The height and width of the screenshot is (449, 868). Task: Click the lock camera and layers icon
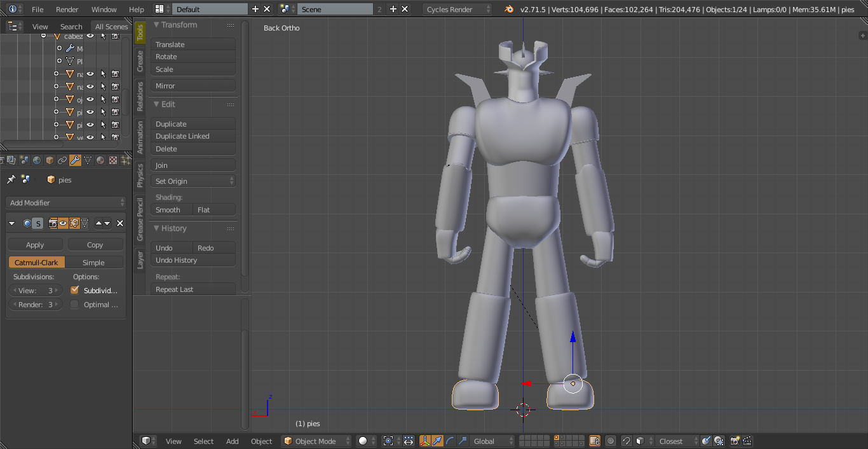(594, 441)
